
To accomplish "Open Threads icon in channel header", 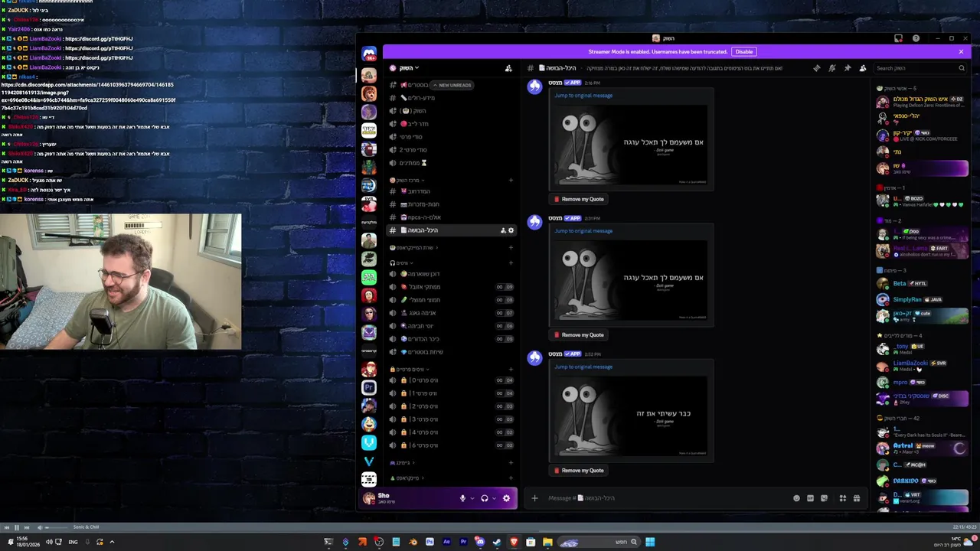I will tap(816, 68).
